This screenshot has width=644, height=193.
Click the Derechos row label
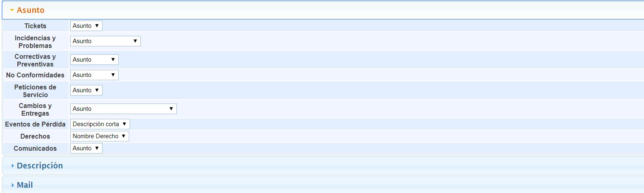pyautogui.click(x=35, y=136)
